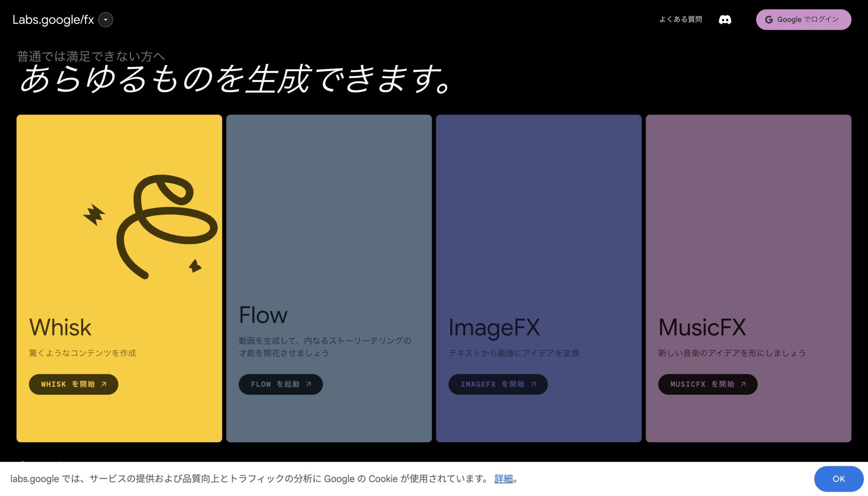Select the Whisk heading on the yellow card
The height and width of the screenshot is (496, 868).
click(x=59, y=327)
